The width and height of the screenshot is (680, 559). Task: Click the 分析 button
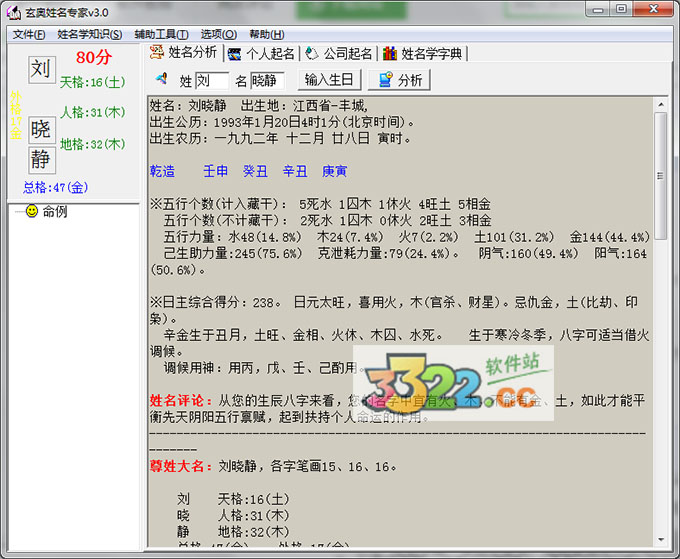399,80
